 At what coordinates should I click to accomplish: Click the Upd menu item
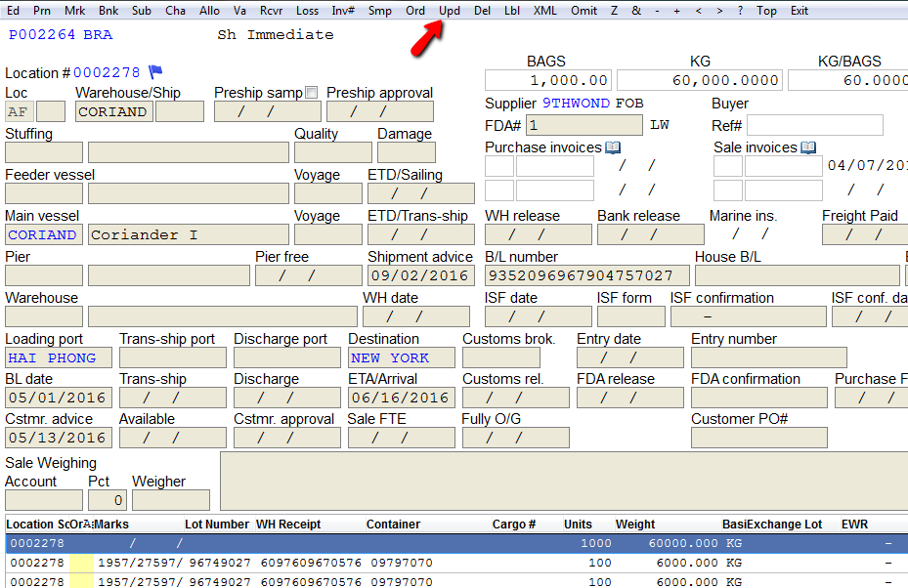(x=450, y=11)
